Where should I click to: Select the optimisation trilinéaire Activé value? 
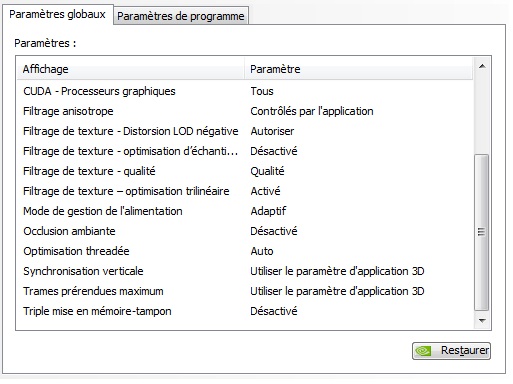pyautogui.click(x=265, y=191)
